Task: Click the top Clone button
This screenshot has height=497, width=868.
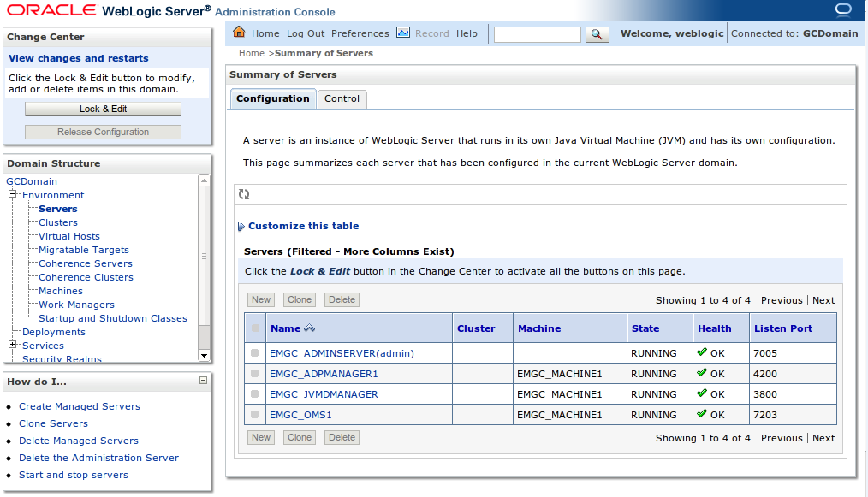Action: click(x=300, y=299)
